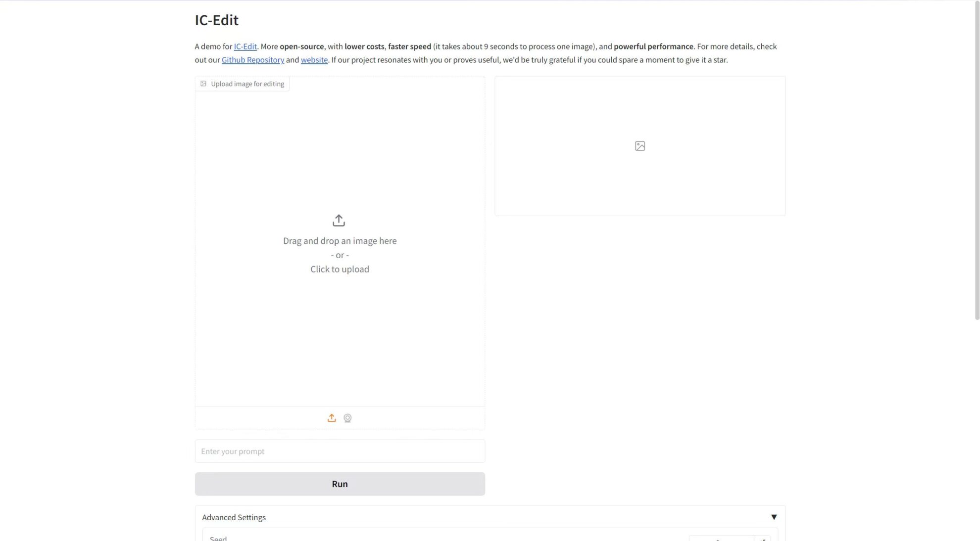980x541 pixels.
Task: Visit the project website link
Action: coord(314,60)
